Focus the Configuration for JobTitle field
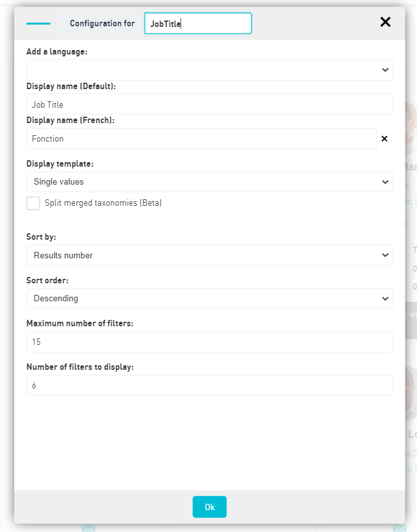This screenshot has height=532, width=417. [198, 24]
